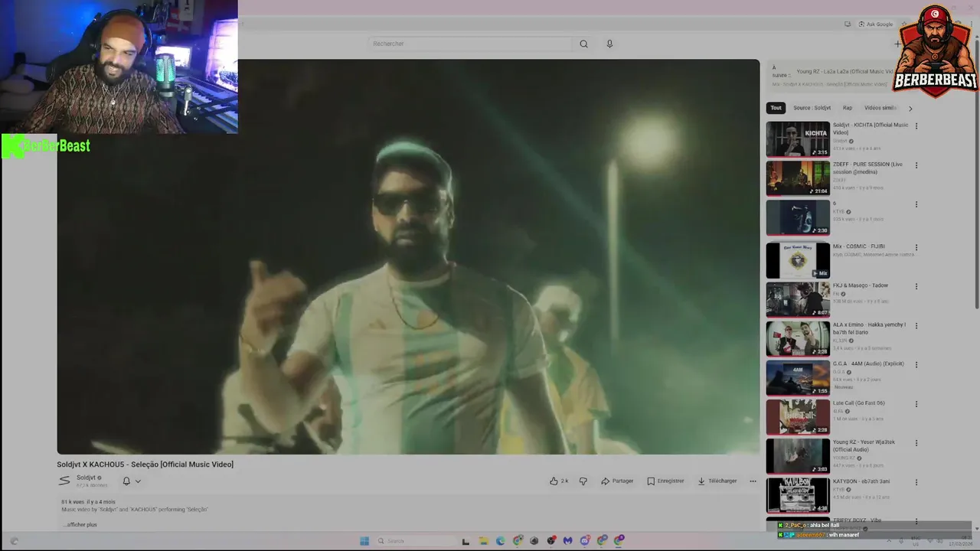Open Late Call (Go Fast 06) thumbnail
This screenshot has width=980, height=551.
[798, 416]
